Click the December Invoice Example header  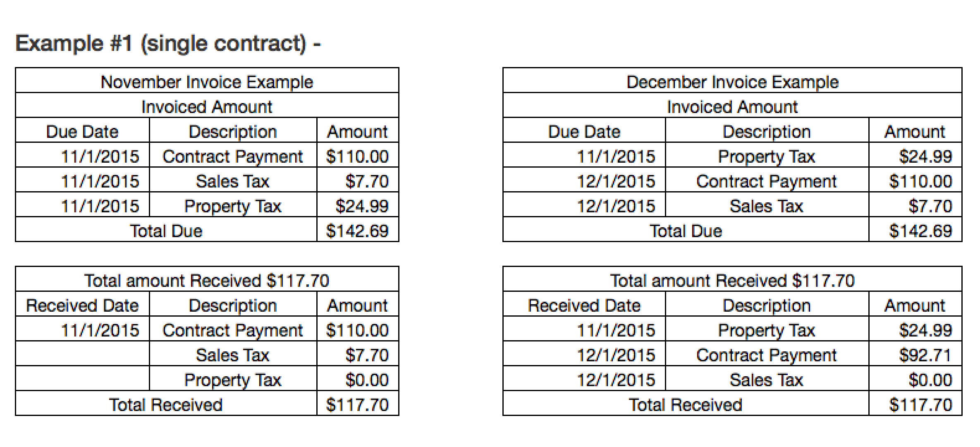point(732,82)
